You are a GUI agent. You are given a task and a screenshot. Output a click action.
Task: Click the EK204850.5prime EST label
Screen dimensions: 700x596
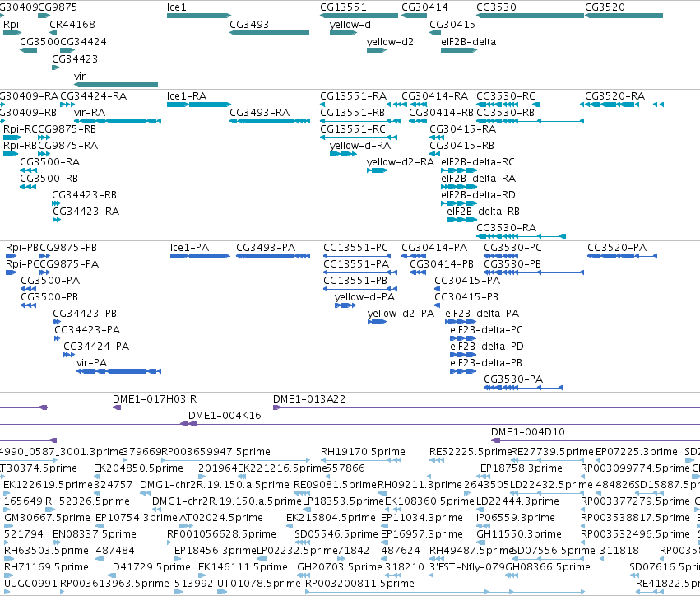(x=138, y=468)
